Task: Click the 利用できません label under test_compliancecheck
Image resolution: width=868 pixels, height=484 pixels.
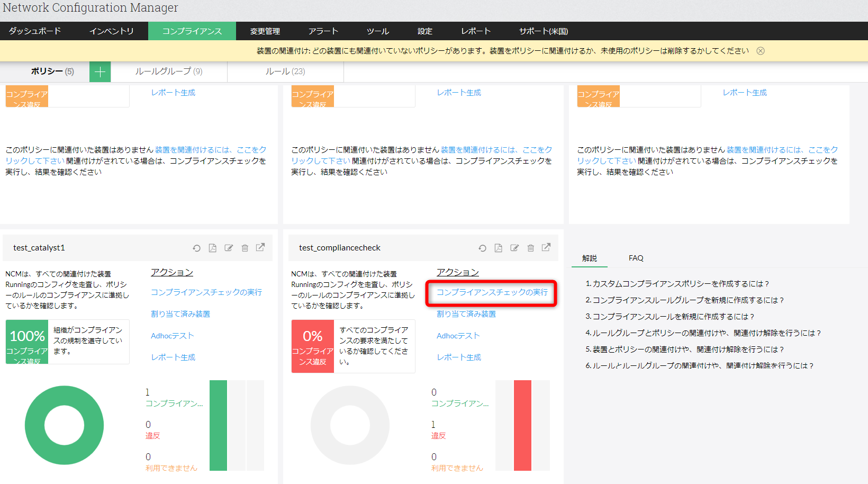Action: click(457, 468)
